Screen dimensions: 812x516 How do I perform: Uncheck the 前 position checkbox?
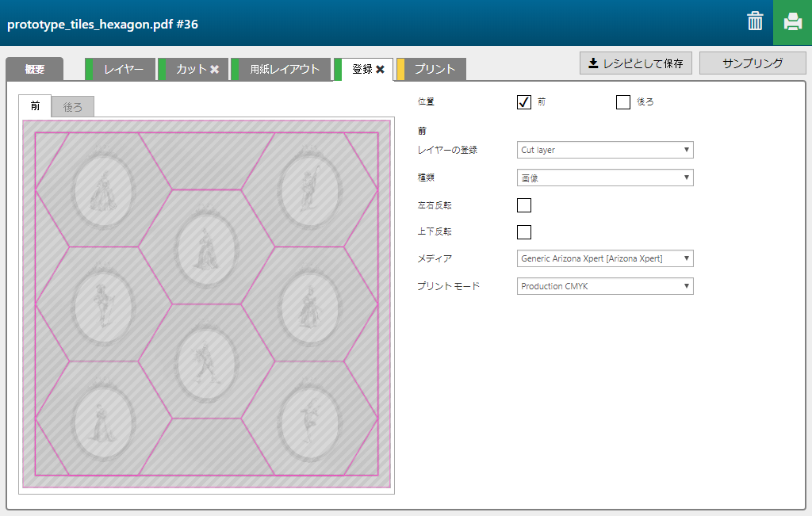(524, 102)
